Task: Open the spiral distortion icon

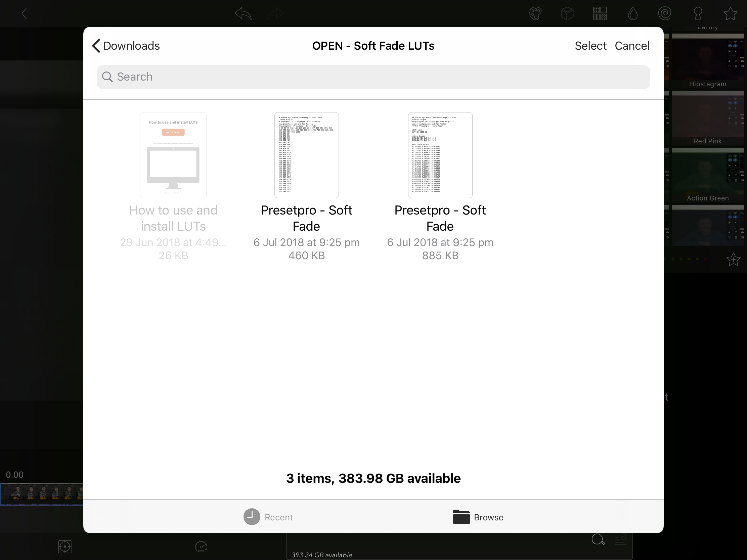Action: pos(665,13)
